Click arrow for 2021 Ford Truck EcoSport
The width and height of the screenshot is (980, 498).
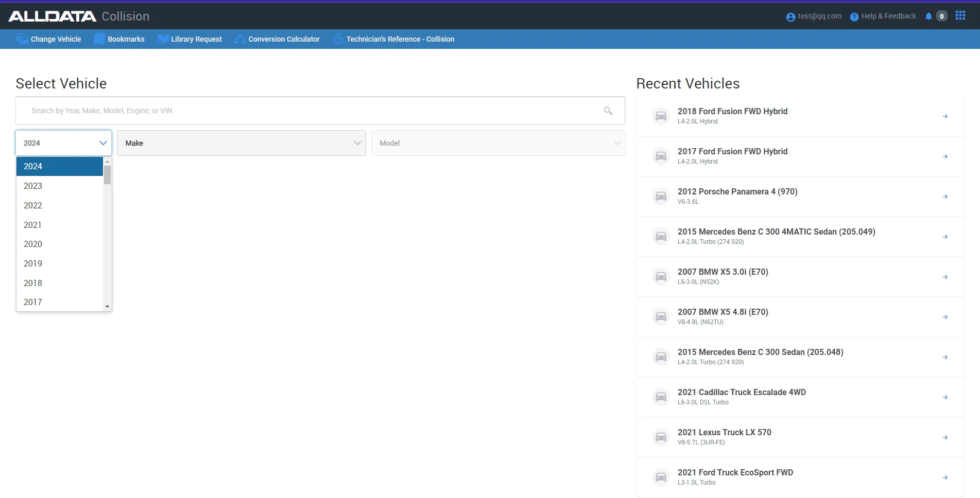pyautogui.click(x=945, y=477)
